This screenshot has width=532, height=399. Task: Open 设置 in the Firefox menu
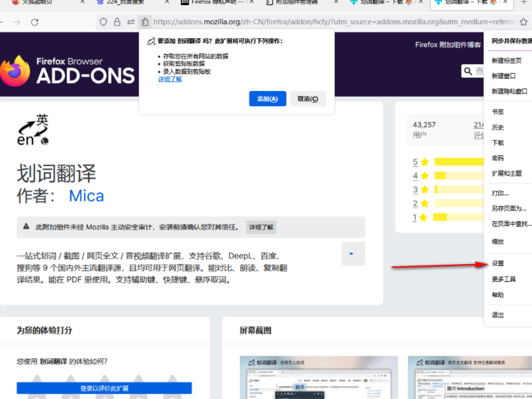click(x=498, y=264)
